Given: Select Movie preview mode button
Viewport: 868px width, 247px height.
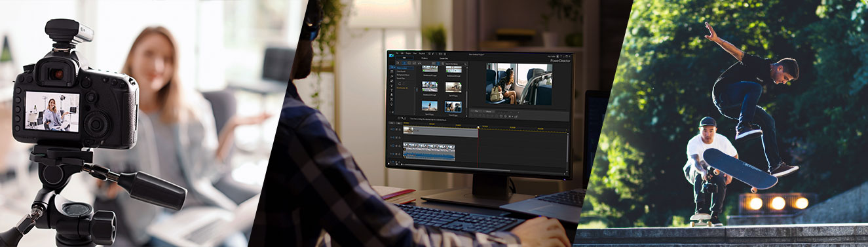Looking at the screenshot, I should [x=489, y=111].
